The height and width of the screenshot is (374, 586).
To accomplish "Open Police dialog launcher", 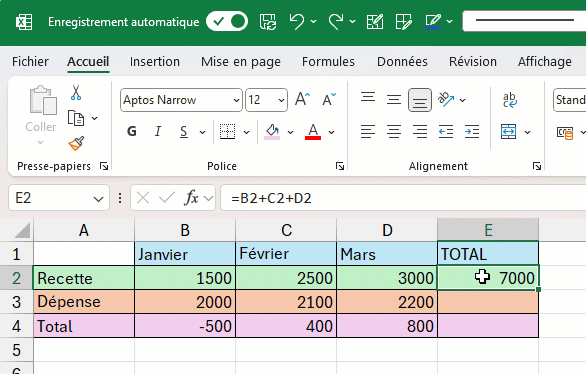I will pos(339,166).
